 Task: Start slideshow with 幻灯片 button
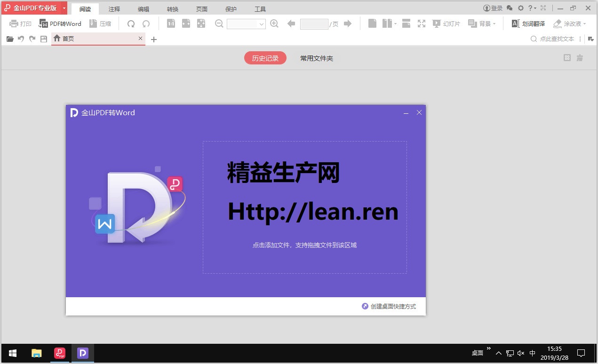click(x=446, y=24)
